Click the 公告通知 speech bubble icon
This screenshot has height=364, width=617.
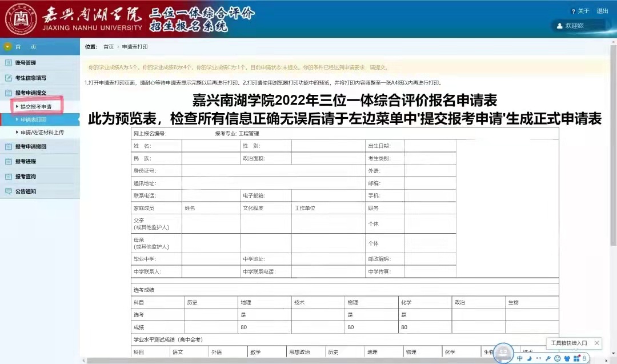point(8,191)
